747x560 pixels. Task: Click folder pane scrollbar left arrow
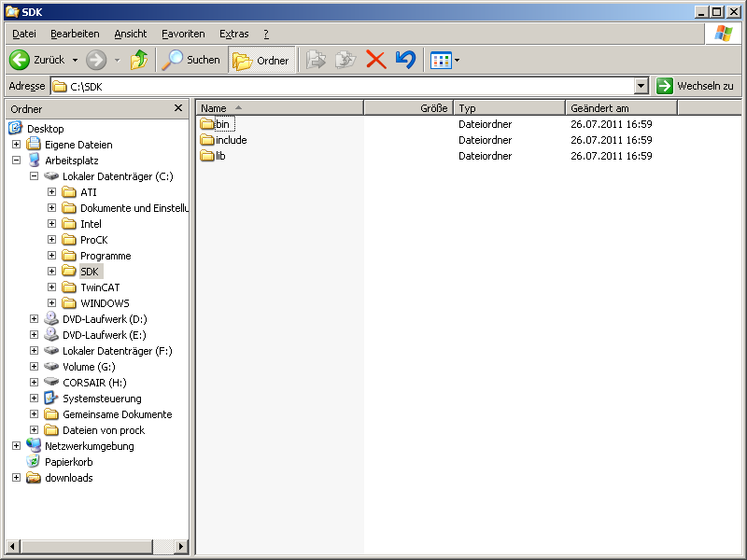tap(13, 547)
